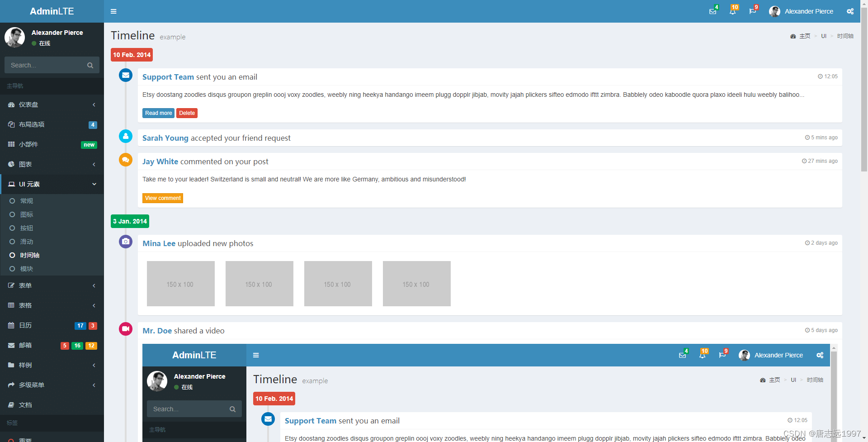This screenshot has width=868, height=442.
Task: Click the View comment button
Action: click(x=163, y=198)
